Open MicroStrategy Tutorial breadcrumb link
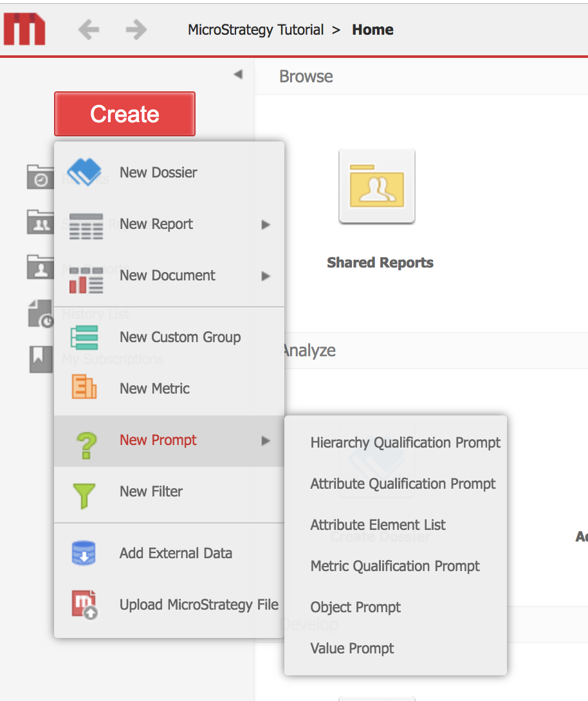The image size is (588, 701). (256, 30)
